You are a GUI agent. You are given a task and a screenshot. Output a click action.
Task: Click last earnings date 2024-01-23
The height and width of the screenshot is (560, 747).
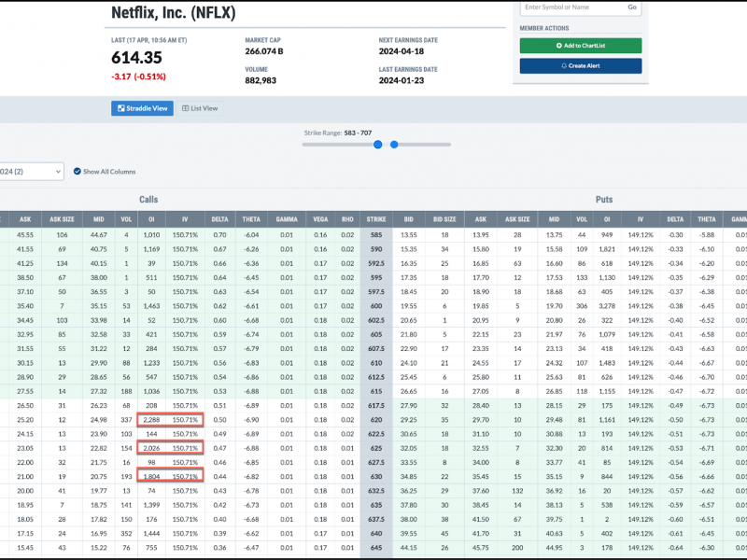click(402, 80)
